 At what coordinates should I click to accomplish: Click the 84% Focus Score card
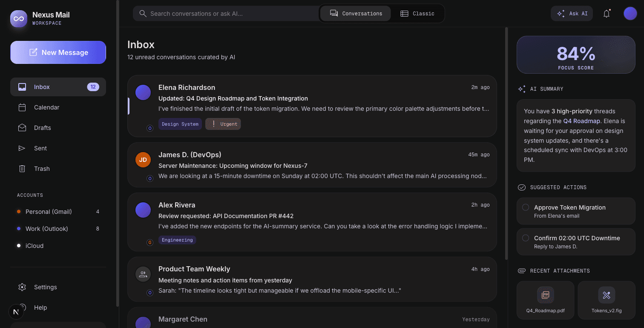click(576, 55)
